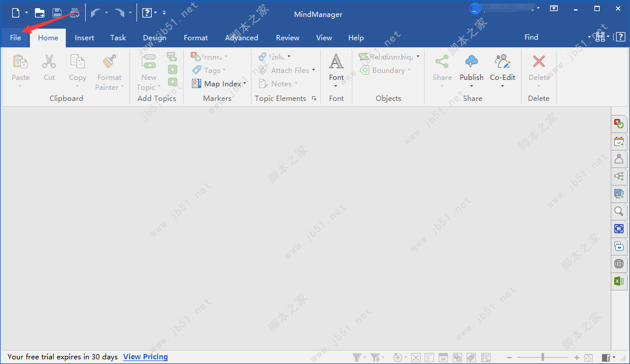Click the zoom slider in status bar
The height and width of the screenshot is (364, 630).
(542, 357)
